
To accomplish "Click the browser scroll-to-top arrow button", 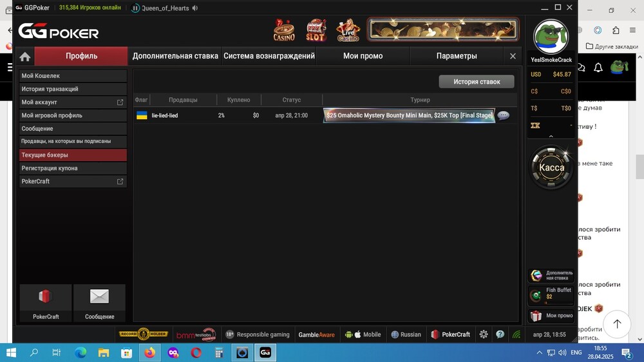I will (x=617, y=324).
